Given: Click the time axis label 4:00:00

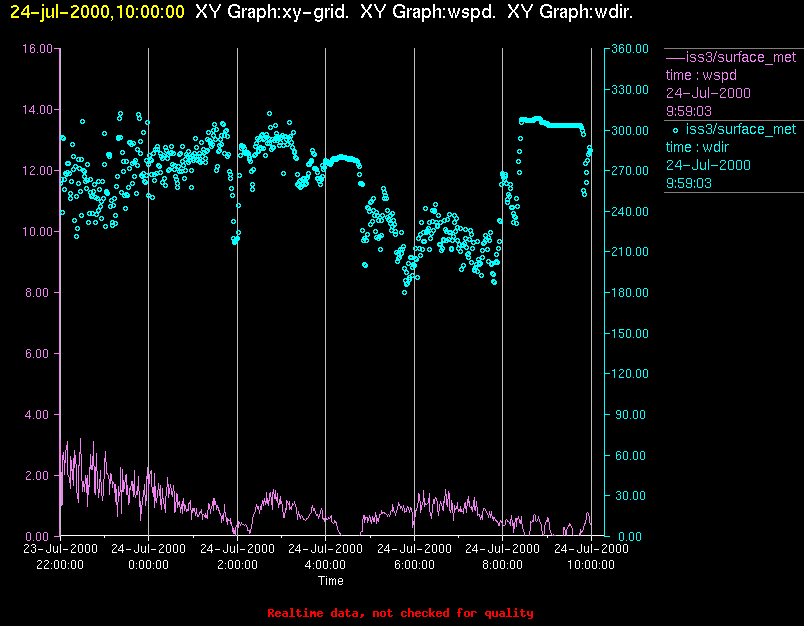Looking at the screenshot, I should 325,565.
